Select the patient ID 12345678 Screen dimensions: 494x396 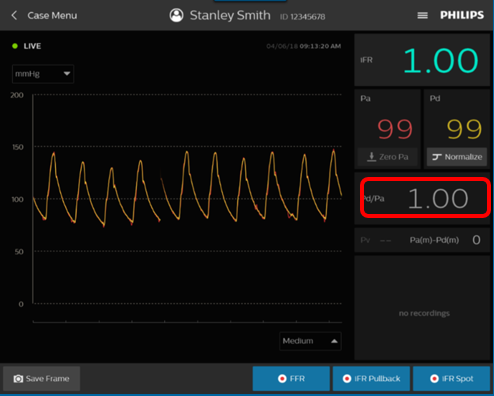pos(302,17)
